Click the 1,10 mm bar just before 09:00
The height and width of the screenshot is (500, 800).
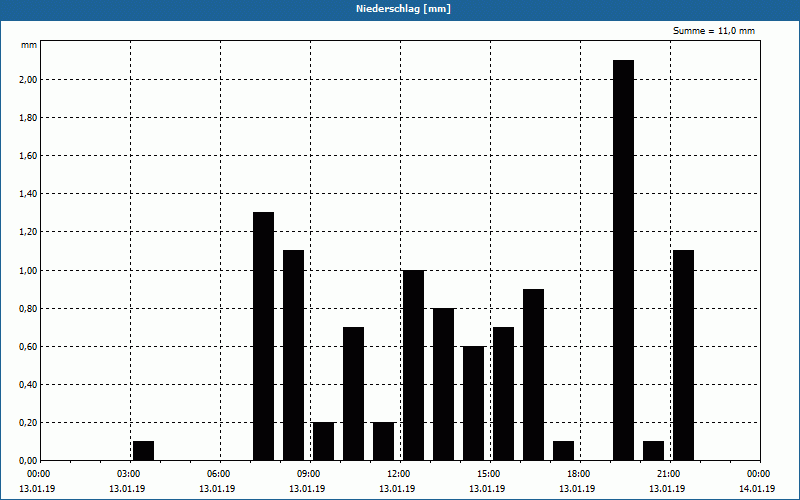[x=293, y=356]
